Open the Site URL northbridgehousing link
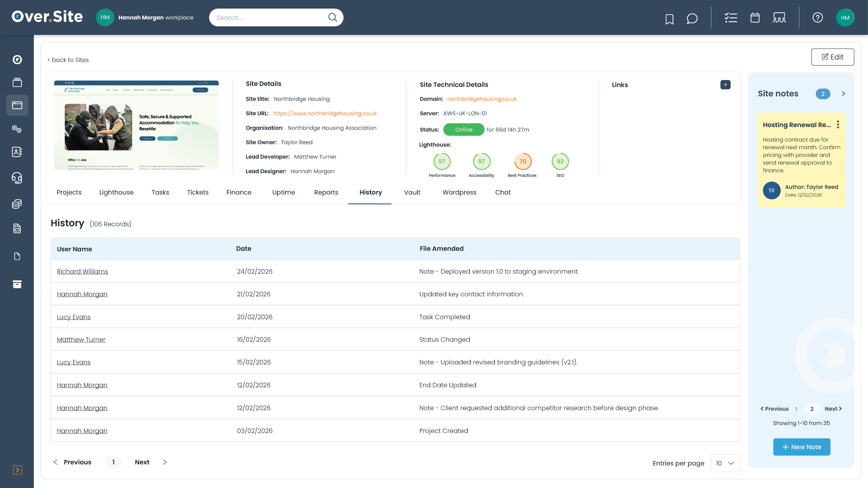This screenshot has height=488, width=868. (325, 114)
